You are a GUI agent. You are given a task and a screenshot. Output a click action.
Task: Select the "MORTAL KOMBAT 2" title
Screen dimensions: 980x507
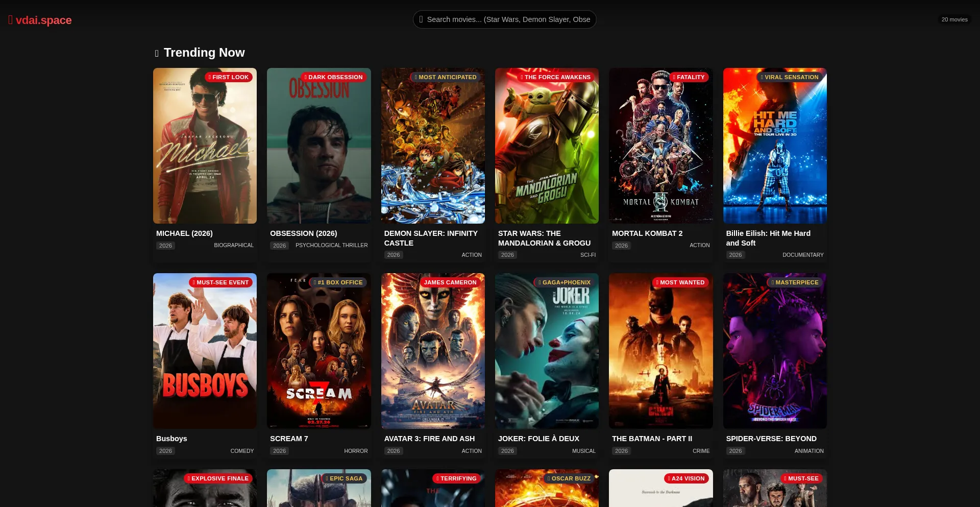647,233
